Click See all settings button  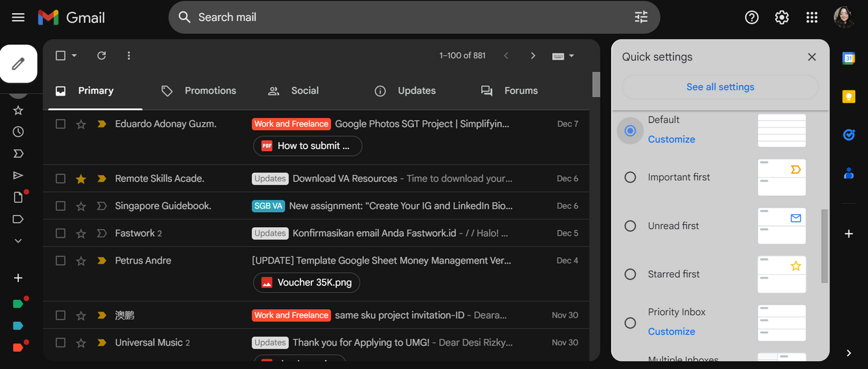click(x=720, y=87)
